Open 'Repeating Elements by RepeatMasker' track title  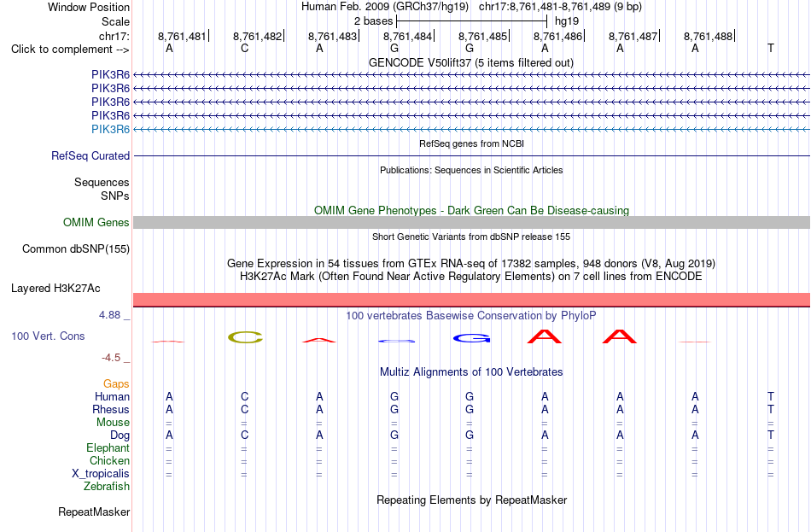[x=471, y=500]
